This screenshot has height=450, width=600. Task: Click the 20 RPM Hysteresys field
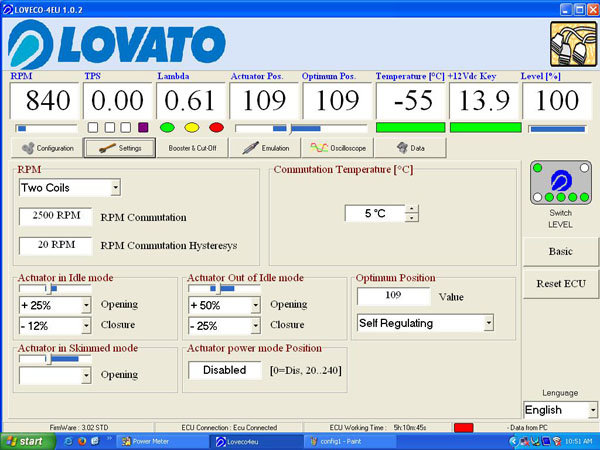pyautogui.click(x=56, y=245)
